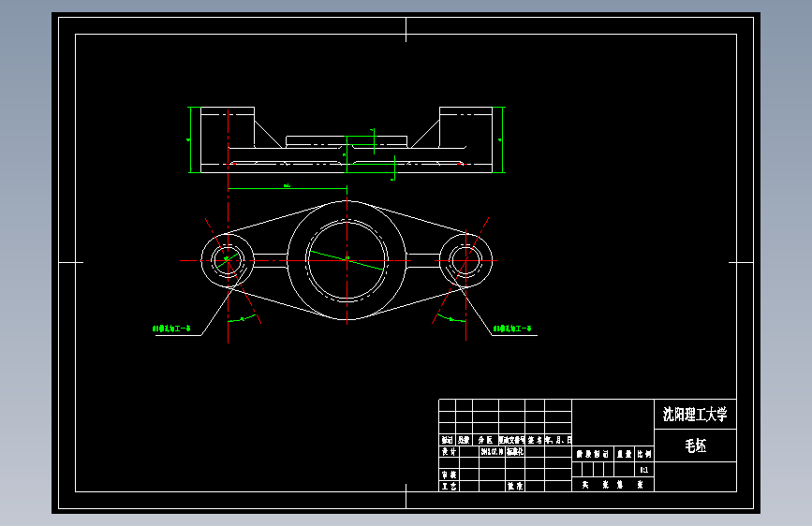Click the 签名 header cell
812x526 pixels.
pyautogui.click(x=535, y=440)
